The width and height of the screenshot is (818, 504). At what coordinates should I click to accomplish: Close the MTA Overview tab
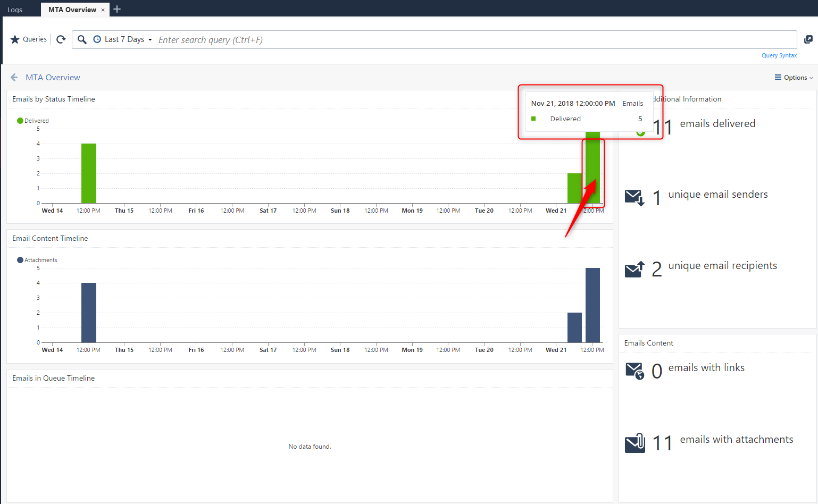103,10
